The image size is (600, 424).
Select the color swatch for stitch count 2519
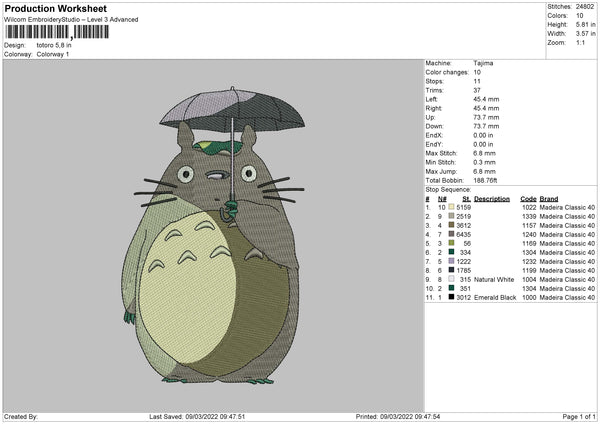pyautogui.click(x=452, y=216)
